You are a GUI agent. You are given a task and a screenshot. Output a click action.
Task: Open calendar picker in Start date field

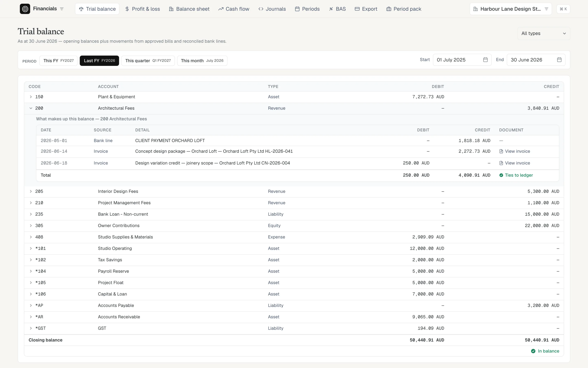(485, 60)
